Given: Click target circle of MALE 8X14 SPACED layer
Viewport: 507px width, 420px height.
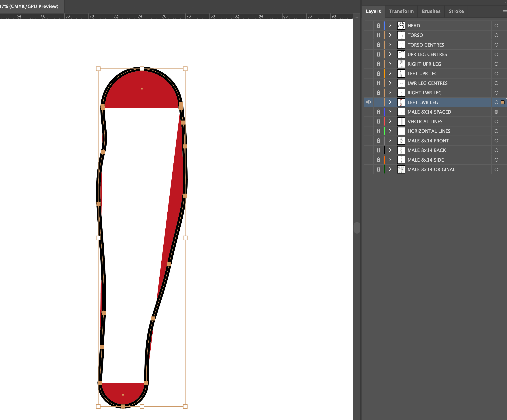Looking at the screenshot, I should 496,112.
